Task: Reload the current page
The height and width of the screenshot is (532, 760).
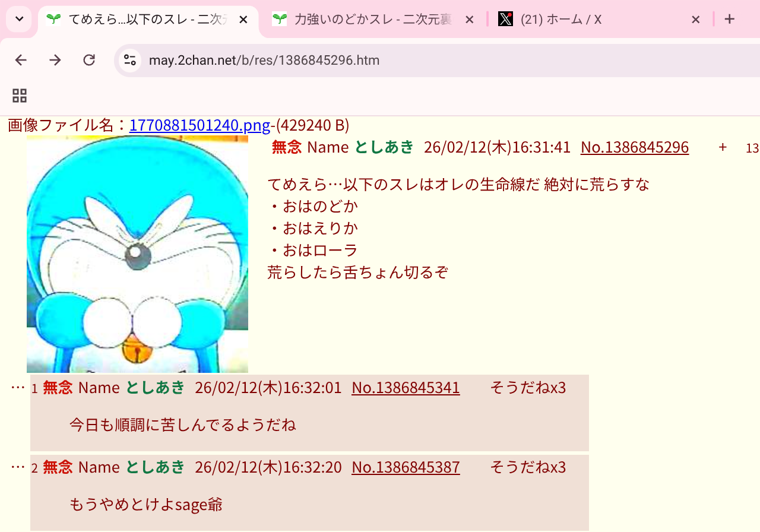Action: click(x=89, y=60)
